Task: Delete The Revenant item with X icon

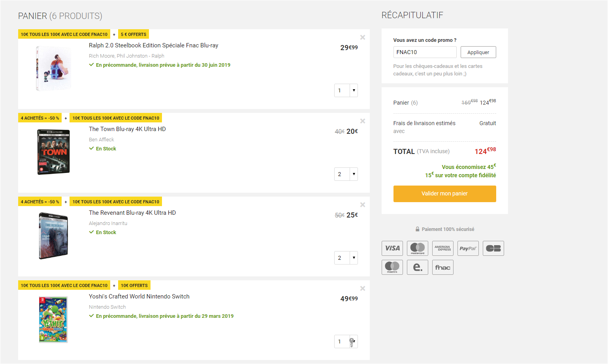Action: click(362, 205)
